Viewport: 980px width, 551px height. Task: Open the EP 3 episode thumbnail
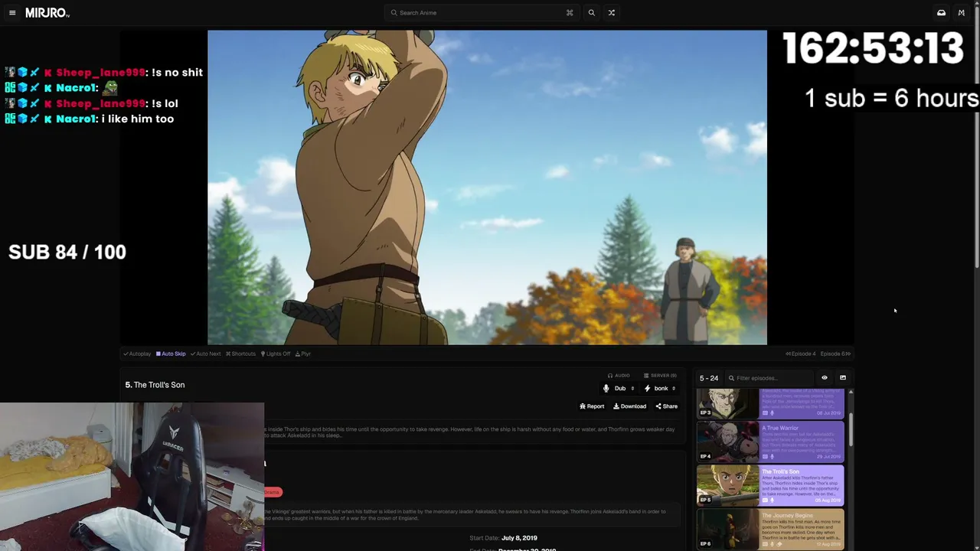click(x=727, y=403)
